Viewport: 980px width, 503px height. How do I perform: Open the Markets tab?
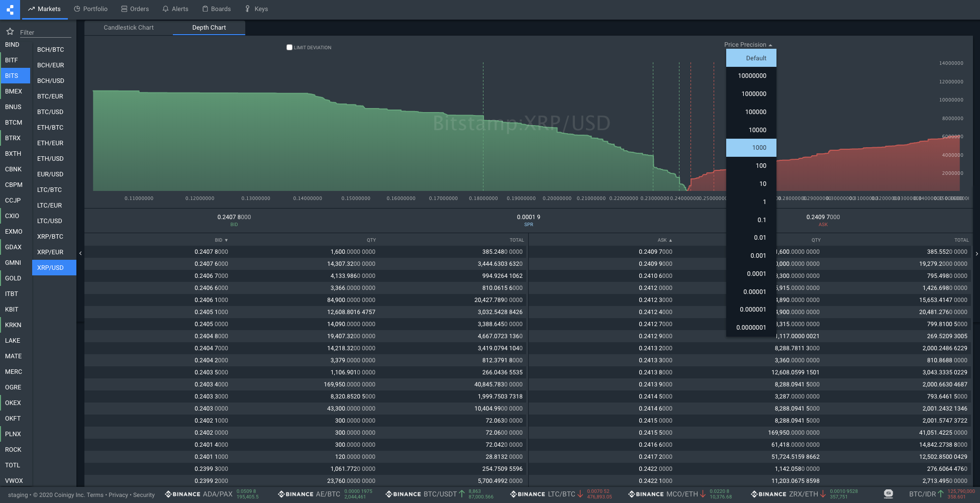point(45,9)
